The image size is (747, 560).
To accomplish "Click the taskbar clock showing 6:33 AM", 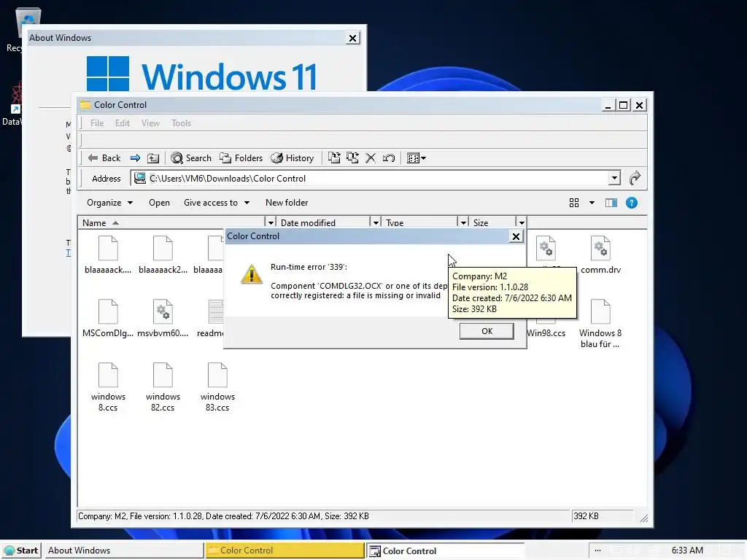I will pos(687,551).
